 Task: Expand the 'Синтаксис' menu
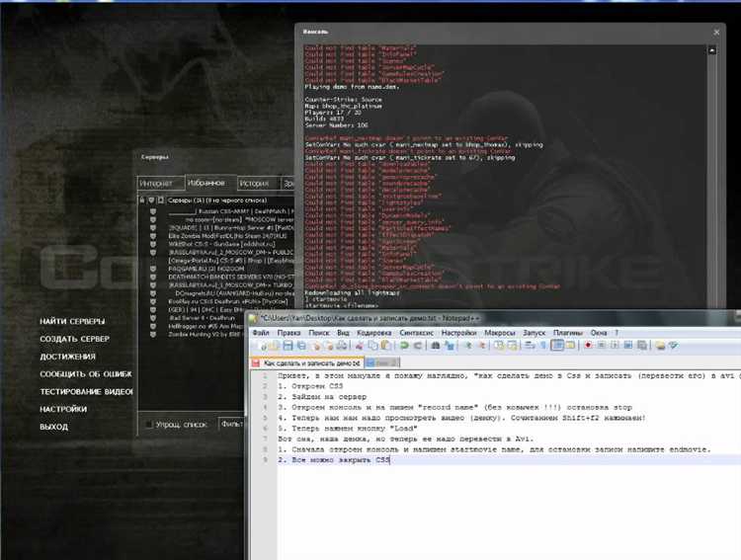click(x=419, y=333)
